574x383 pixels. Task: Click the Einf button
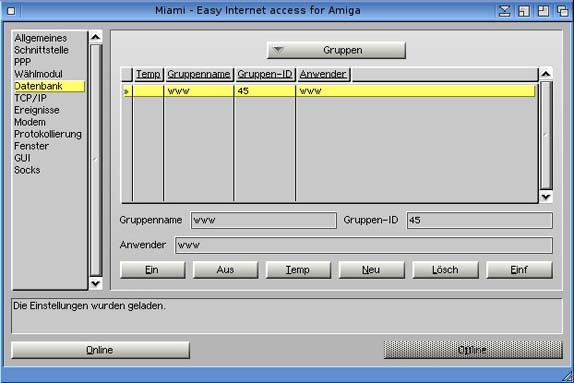click(x=519, y=270)
